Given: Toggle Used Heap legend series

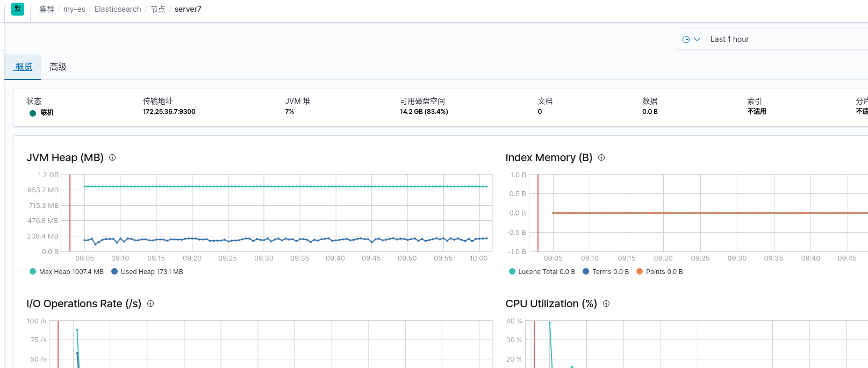Looking at the screenshot, I should [147, 272].
